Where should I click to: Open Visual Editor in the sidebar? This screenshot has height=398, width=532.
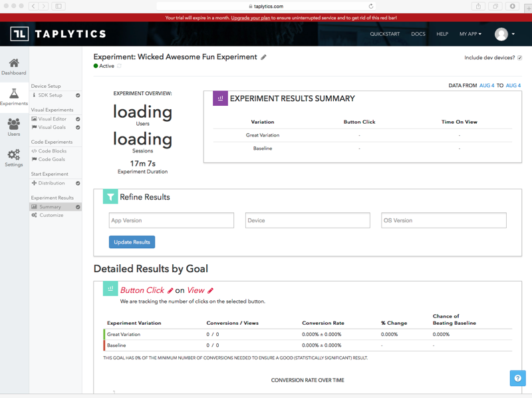click(x=53, y=119)
